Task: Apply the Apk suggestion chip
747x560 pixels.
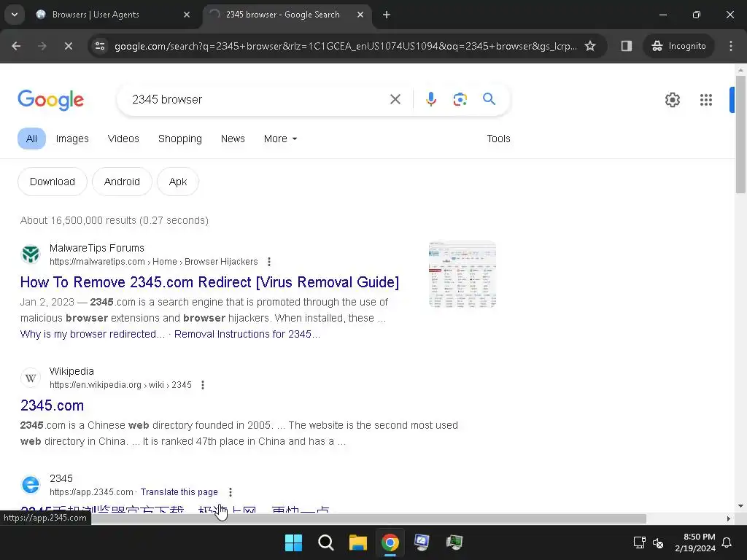Action: click(x=178, y=182)
